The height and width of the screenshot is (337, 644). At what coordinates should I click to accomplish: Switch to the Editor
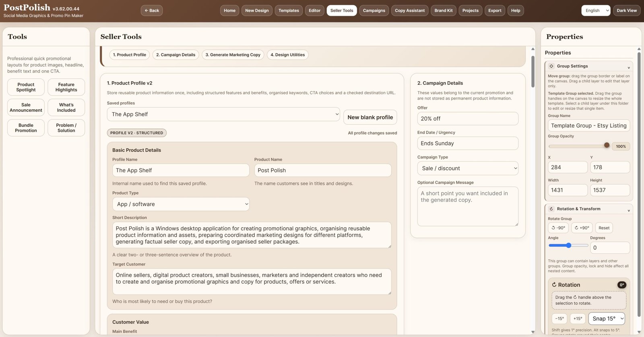click(x=314, y=10)
